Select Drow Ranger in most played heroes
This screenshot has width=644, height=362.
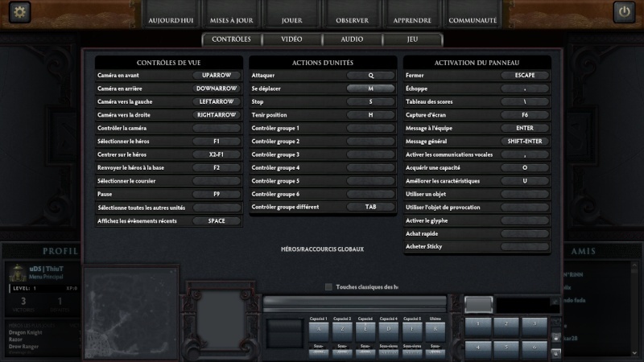pos(24,347)
